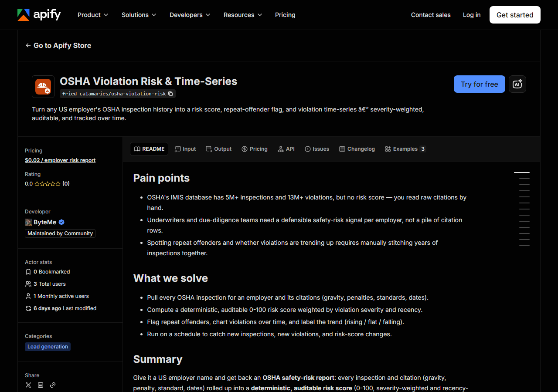The image size is (558, 392).
Task: Expand the Resources menu
Action: tap(243, 15)
